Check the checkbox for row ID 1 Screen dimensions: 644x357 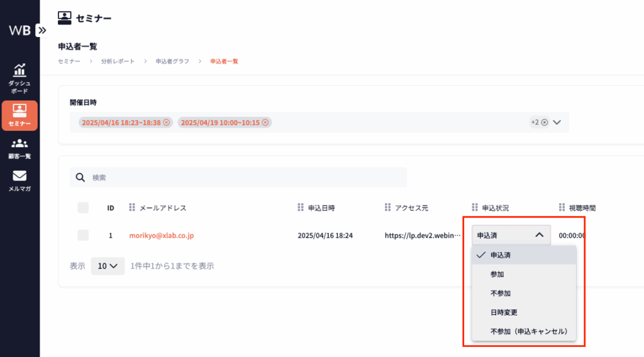83,235
